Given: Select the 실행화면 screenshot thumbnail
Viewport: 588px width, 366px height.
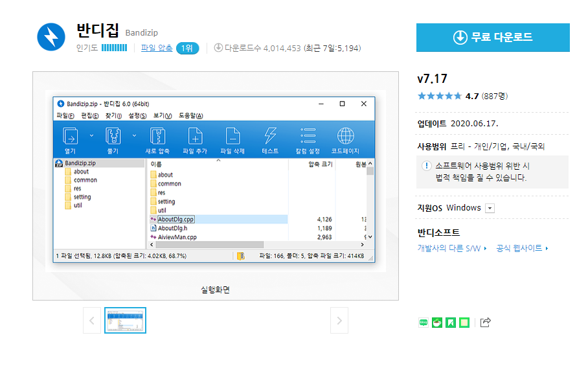Looking at the screenshot, I should click(125, 321).
